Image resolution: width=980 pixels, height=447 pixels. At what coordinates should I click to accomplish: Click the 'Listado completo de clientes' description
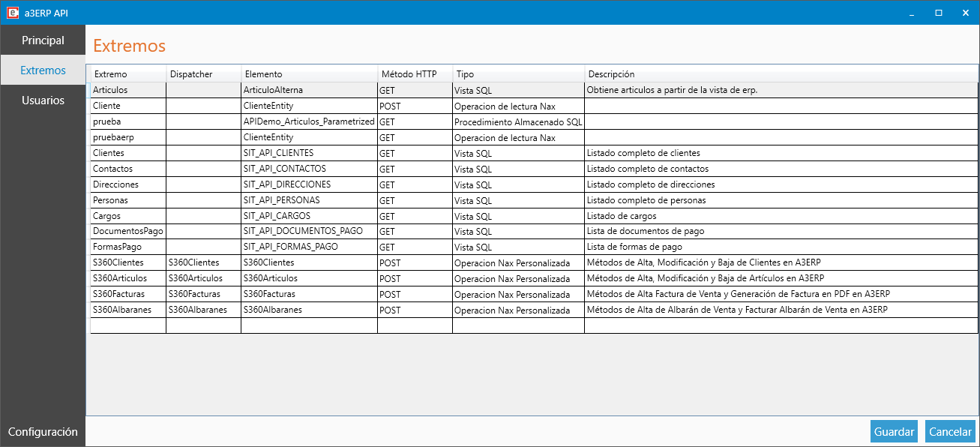pos(781,153)
